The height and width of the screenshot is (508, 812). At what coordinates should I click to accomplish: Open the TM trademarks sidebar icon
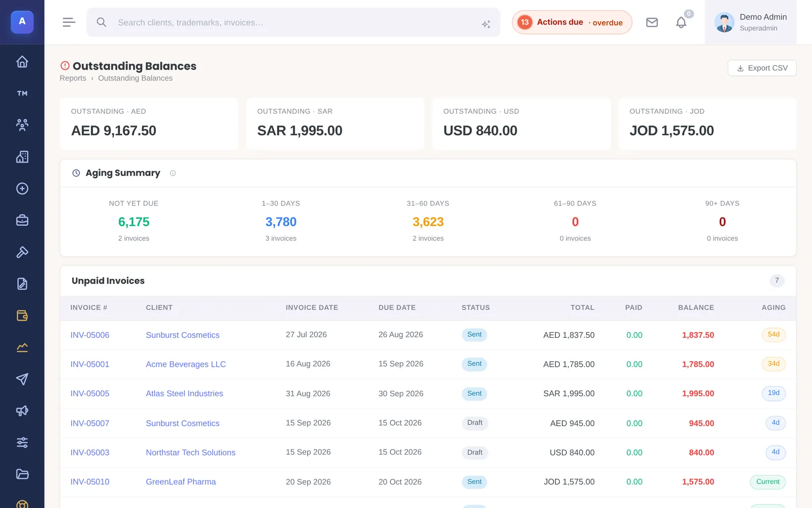22,93
